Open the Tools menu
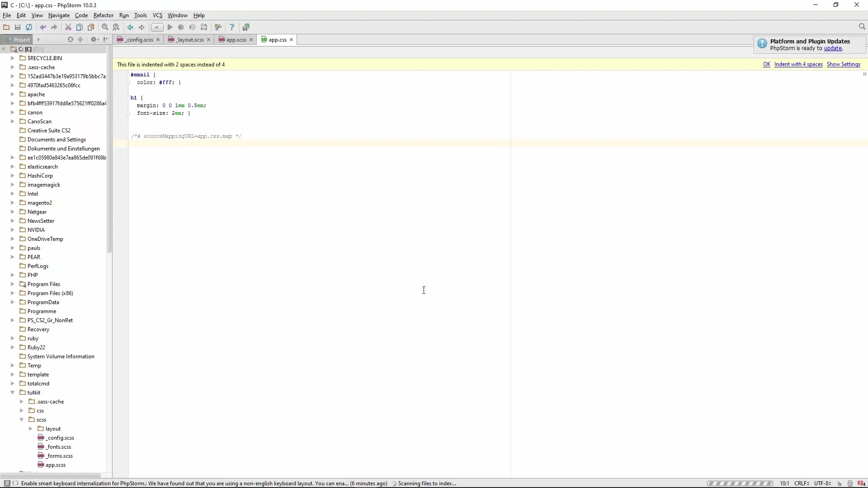The image size is (868, 488). point(140,15)
